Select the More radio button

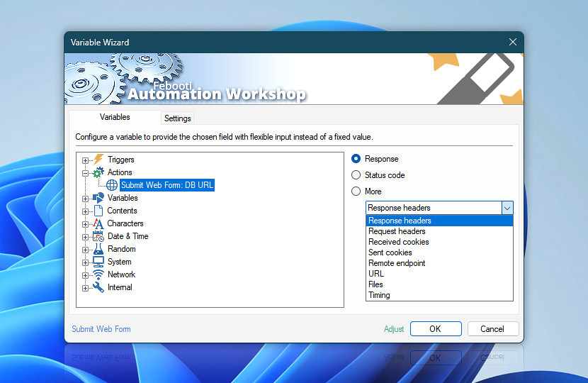356,191
